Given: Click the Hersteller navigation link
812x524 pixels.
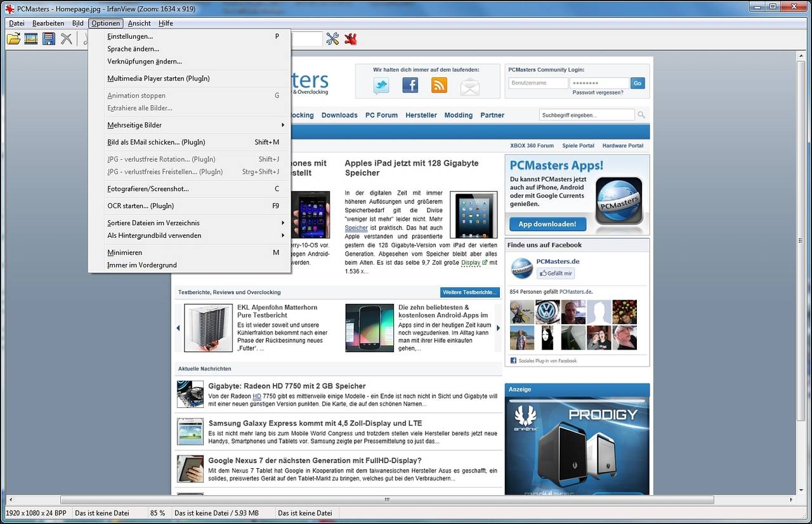Looking at the screenshot, I should tap(421, 115).
